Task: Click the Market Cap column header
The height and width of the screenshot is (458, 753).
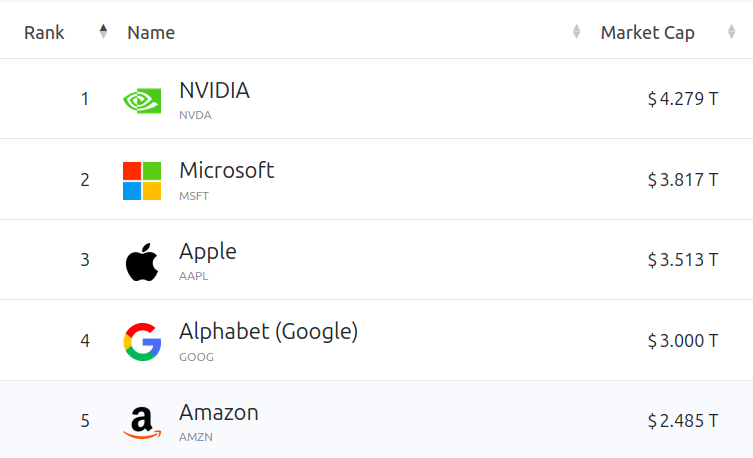Action: pyautogui.click(x=647, y=32)
